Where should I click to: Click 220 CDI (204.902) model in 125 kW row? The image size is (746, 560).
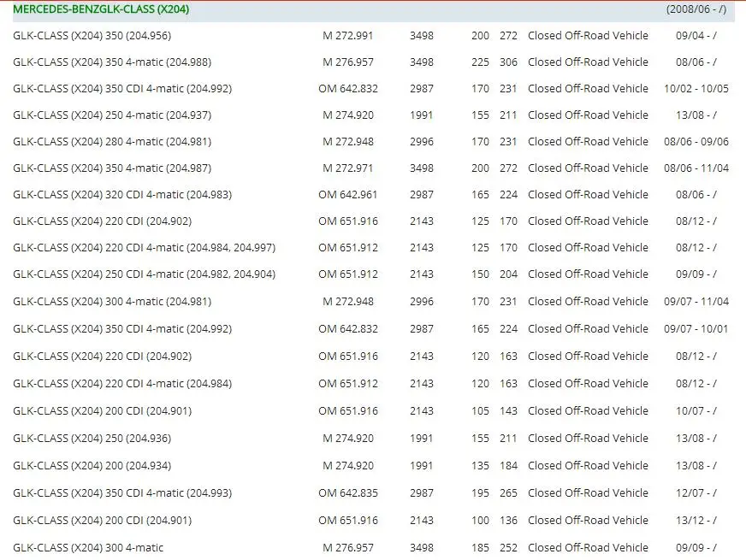[103, 221]
